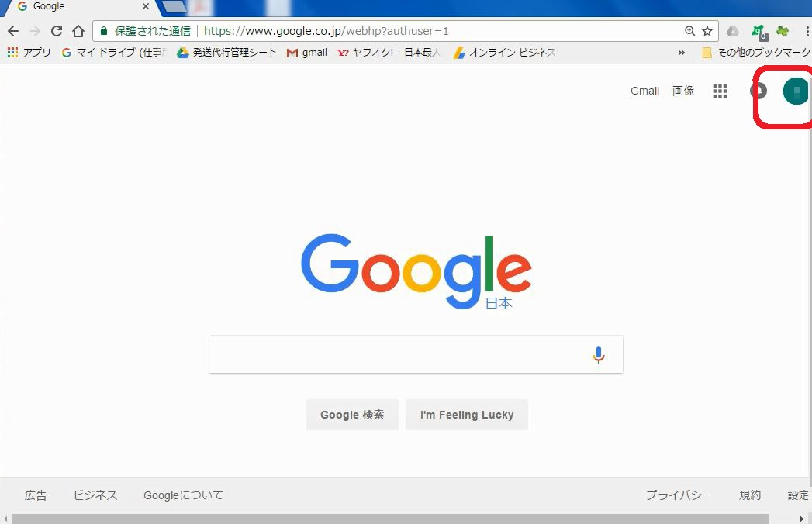812x524 pixels.
Task: Open the オンライン ビジネス bookmark
Action: (504, 52)
